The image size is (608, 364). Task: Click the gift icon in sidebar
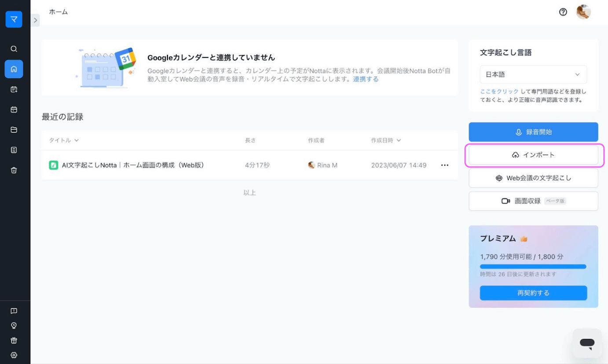(14, 340)
